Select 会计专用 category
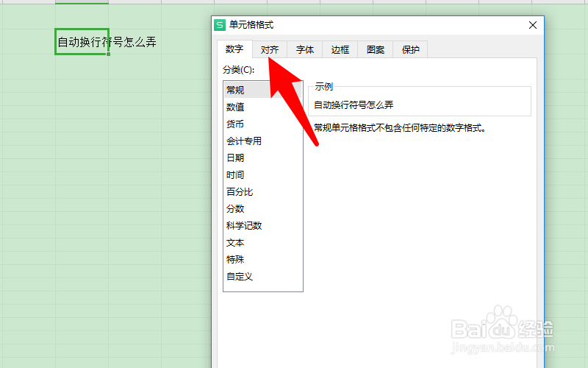Screen dimensions: 588x368 point(262,141)
